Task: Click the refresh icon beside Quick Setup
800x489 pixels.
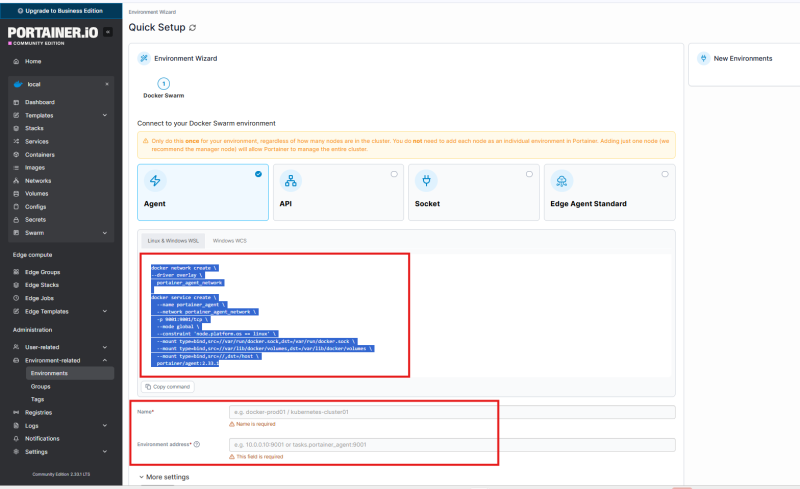Action: [x=192, y=28]
